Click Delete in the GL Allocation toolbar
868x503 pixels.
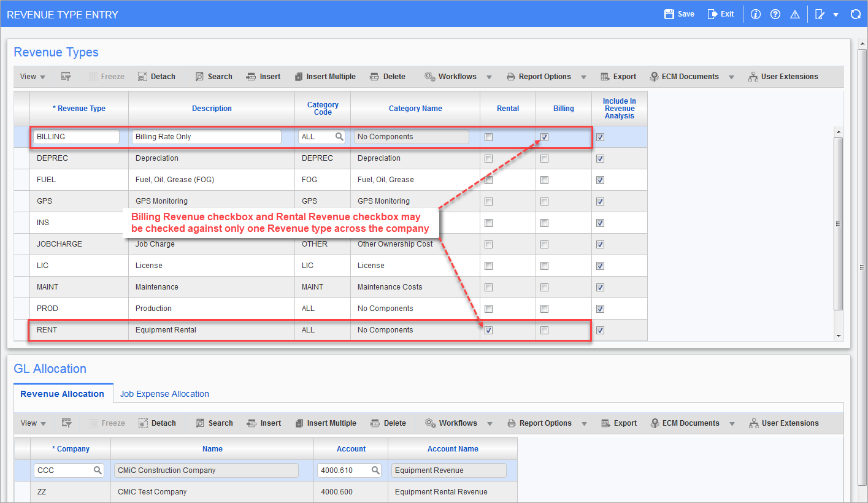(x=388, y=423)
